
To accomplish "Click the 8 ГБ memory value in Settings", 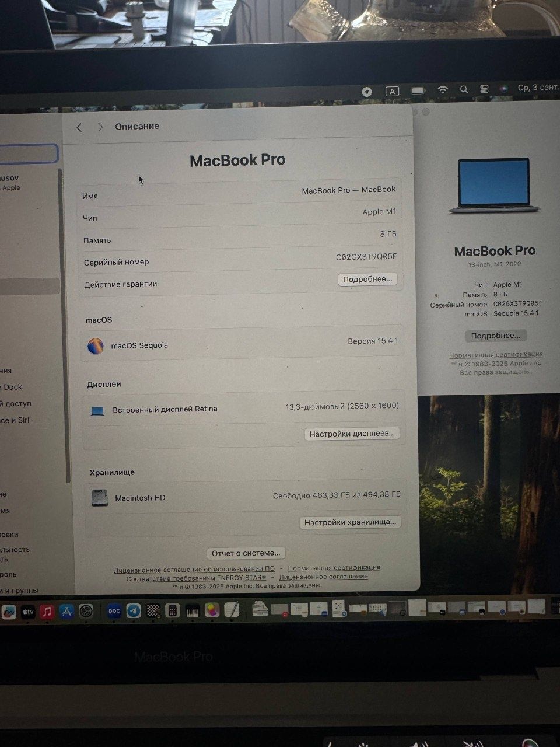I will coord(388,234).
